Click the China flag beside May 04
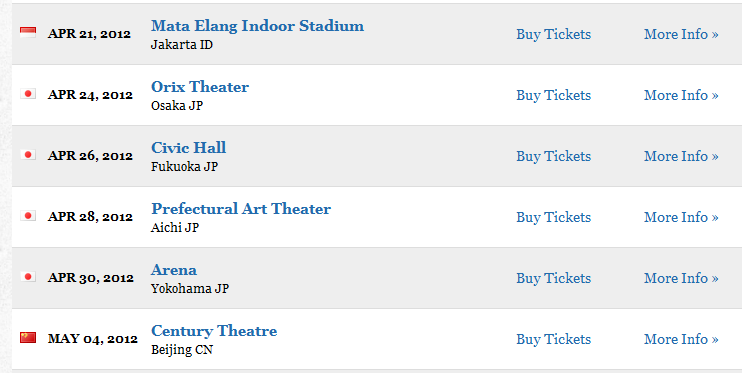 click(x=28, y=337)
